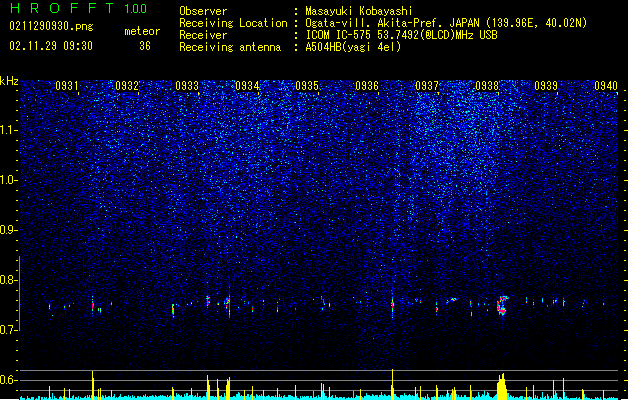Click the 0936 time marker
This screenshot has height=400, width=629.
click(x=367, y=85)
